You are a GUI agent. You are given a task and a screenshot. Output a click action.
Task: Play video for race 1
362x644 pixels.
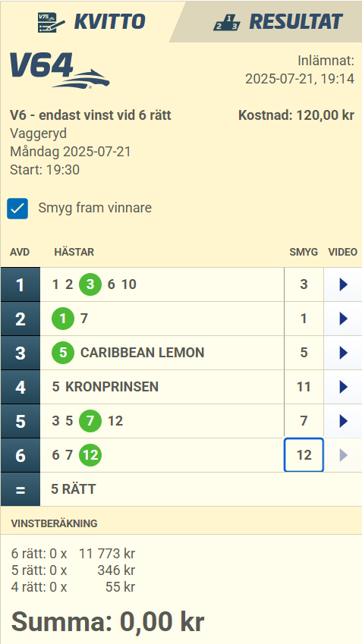pos(344,284)
